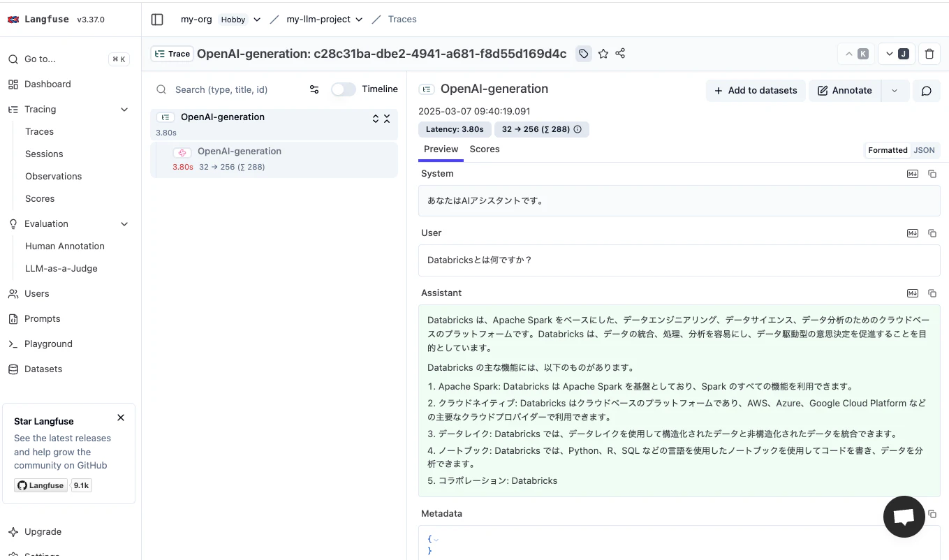Close the Star Langfuse card

tap(121, 418)
